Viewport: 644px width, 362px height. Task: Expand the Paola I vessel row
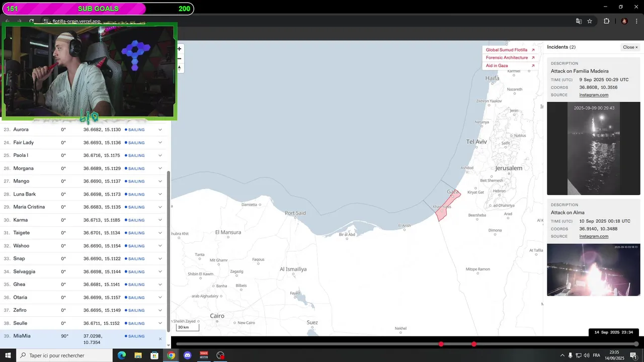pos(160,155)
